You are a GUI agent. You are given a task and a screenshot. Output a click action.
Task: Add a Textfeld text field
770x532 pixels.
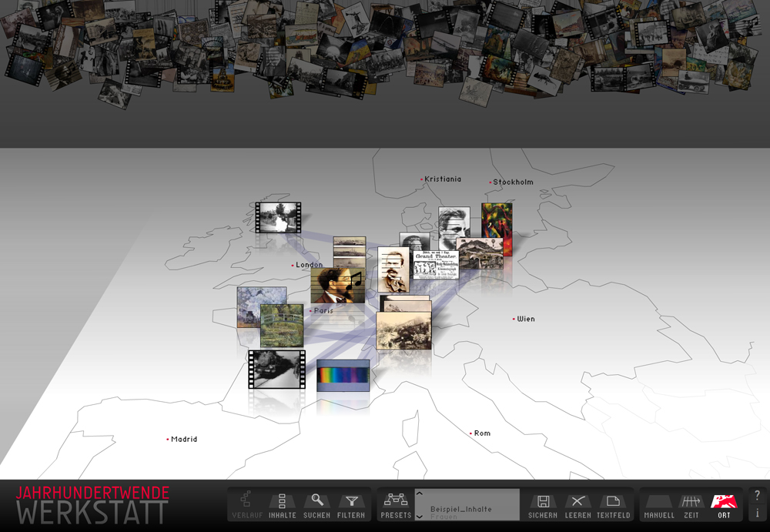point(613,507)
